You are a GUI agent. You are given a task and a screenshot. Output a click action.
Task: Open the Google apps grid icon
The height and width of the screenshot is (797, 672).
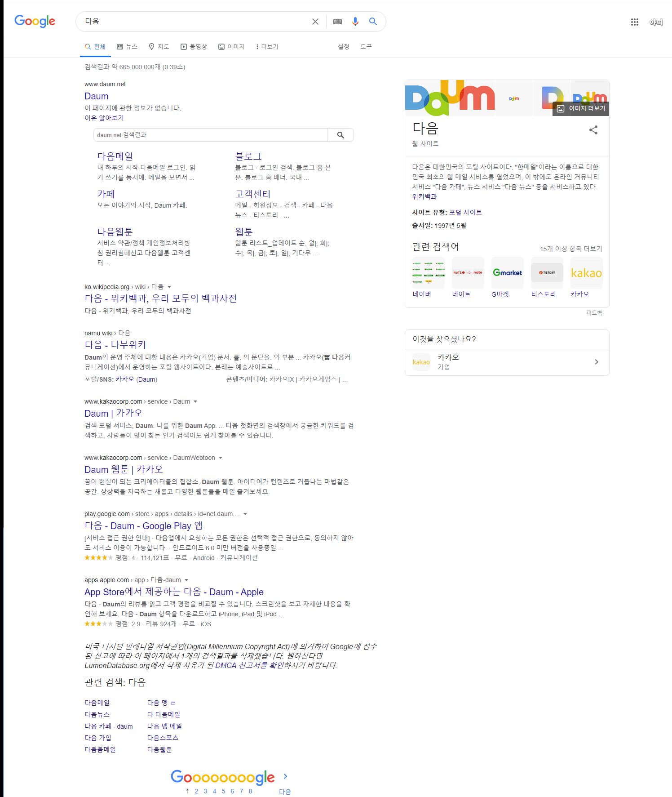[635, 22]
